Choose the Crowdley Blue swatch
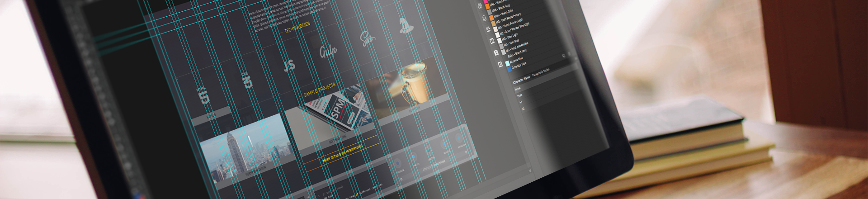The height and width of the screenshot is (199, 868). click(x=517, y=66)
